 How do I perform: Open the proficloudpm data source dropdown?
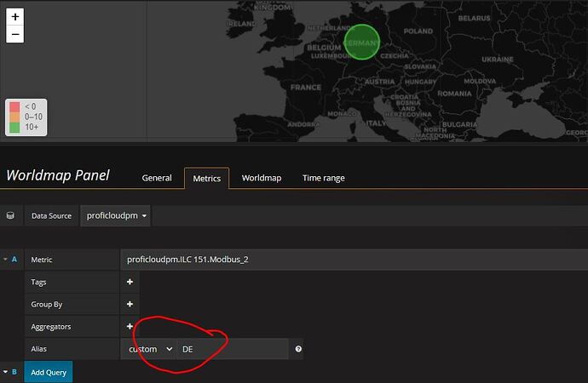pos(116,215)
